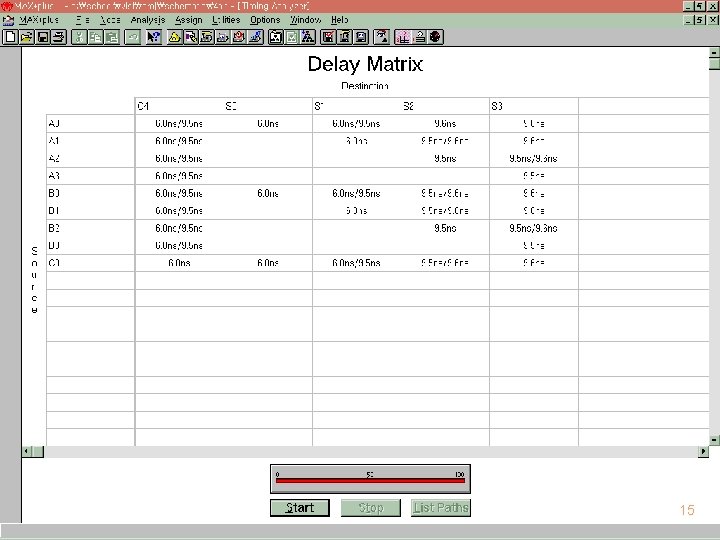Click the document system menu icon left of MAX+plus II
The width and height of the screenshot is (720, 540).
8,20
